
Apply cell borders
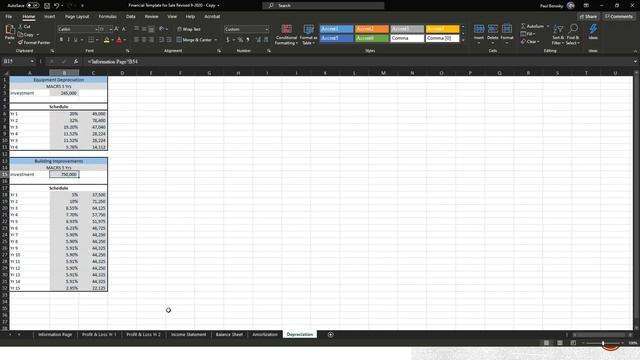(91, 40)
